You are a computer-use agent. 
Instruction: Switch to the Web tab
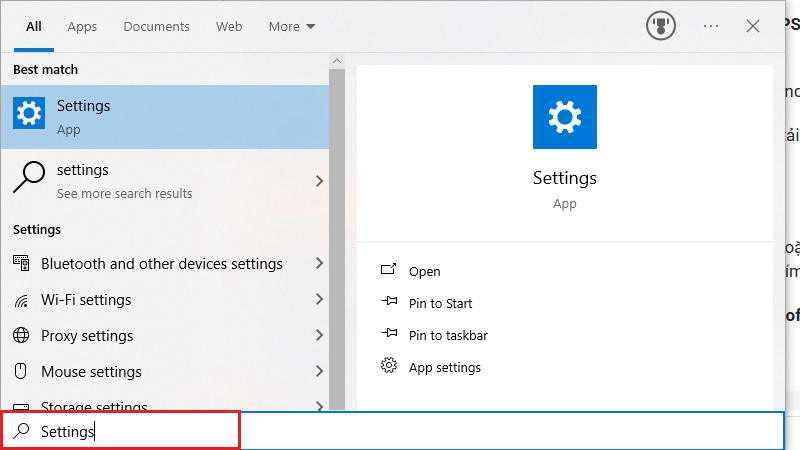coord(229,27)
